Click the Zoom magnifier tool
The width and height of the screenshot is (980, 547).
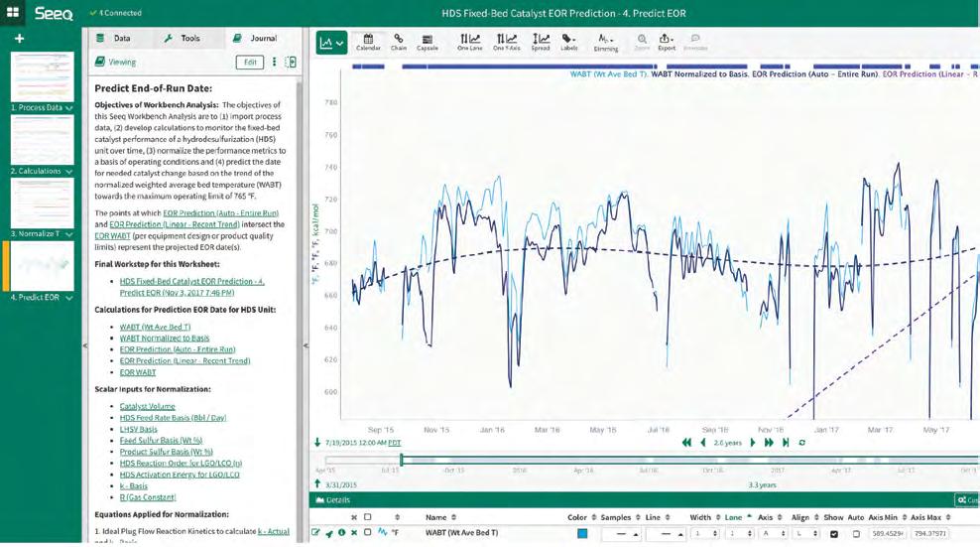642,42
